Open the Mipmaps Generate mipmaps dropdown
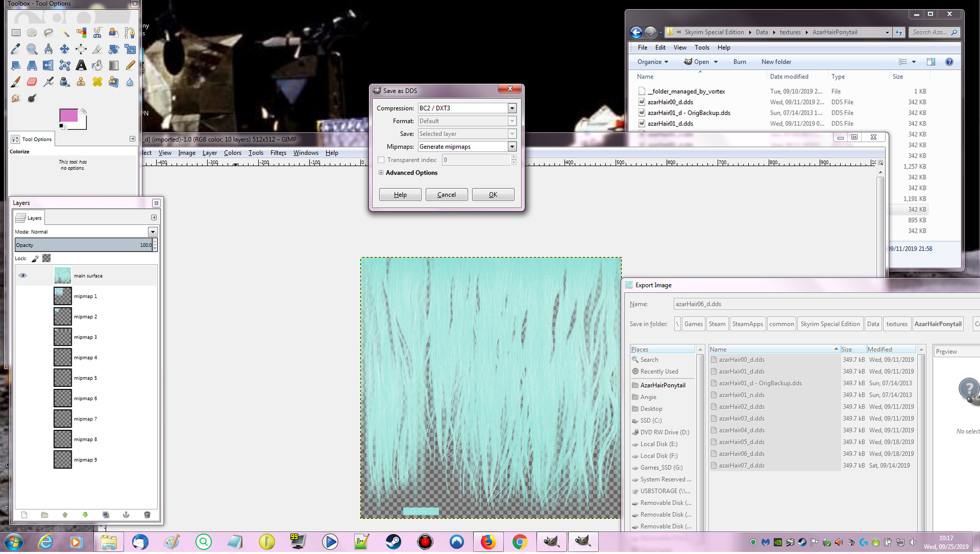The width and height of the screenshot is (980, 554). click(x=512, y=147)
